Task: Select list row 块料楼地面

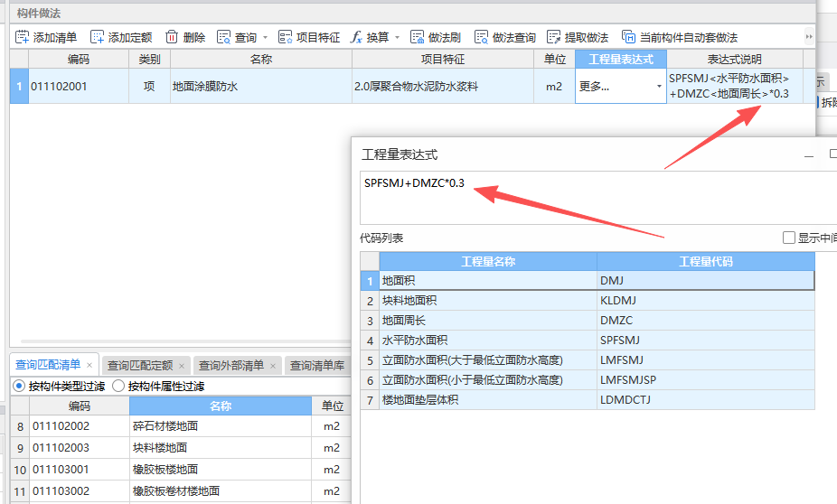Action: 181,447
